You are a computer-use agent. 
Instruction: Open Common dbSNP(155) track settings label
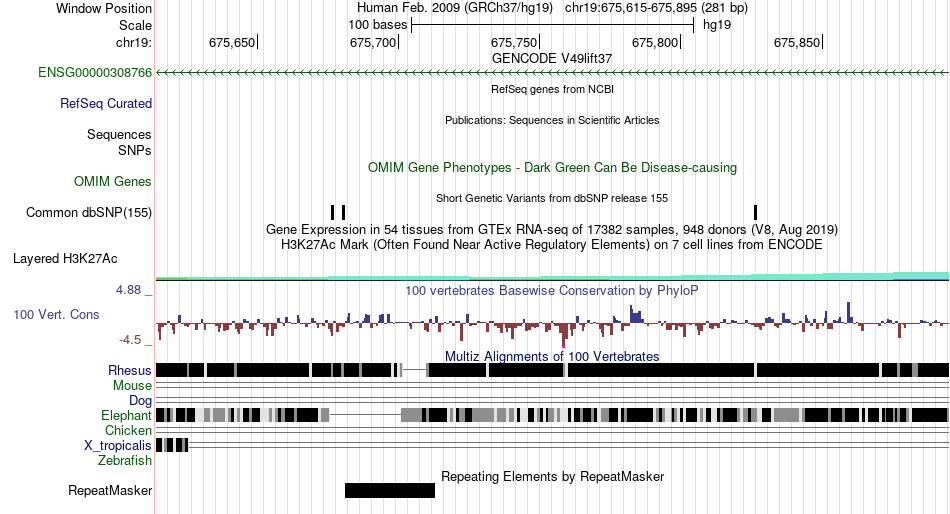click(x=89, y=213)
